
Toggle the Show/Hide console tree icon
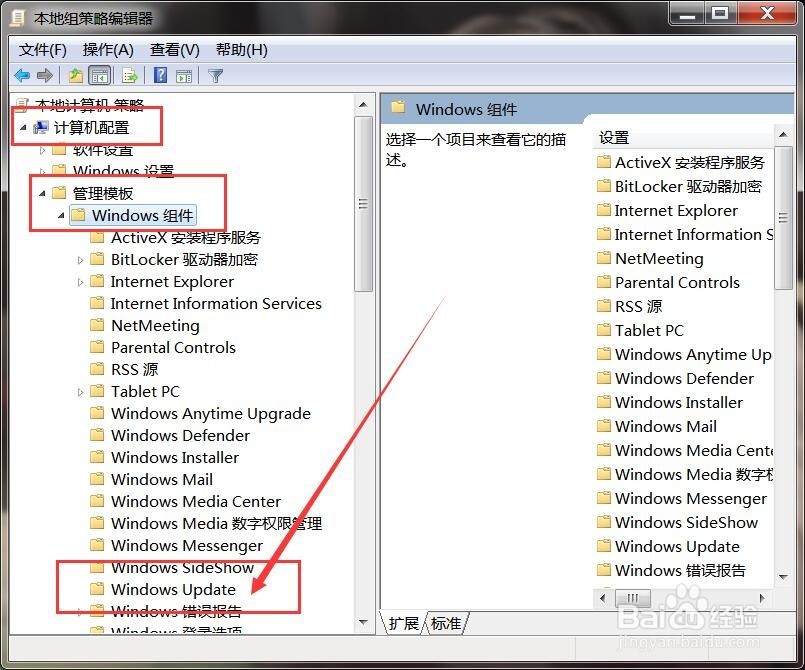(x=100, y=76)
